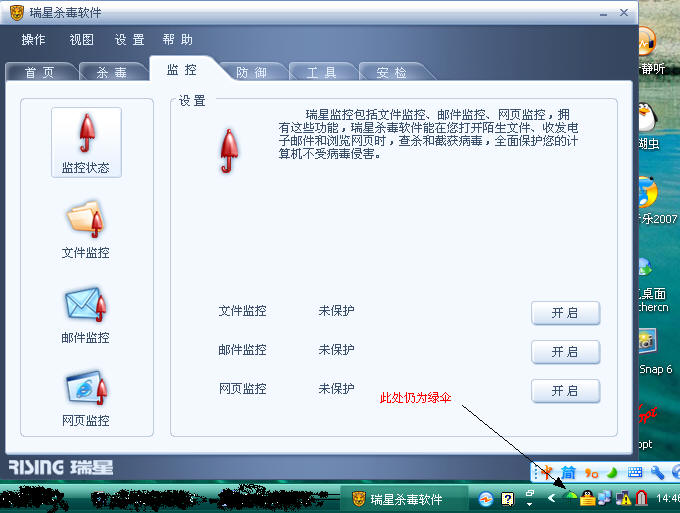Minimize the 瑞星杀毒软件 window
Image resolution: width=680 pixels, height=513 pixels.
pos(604,14)
